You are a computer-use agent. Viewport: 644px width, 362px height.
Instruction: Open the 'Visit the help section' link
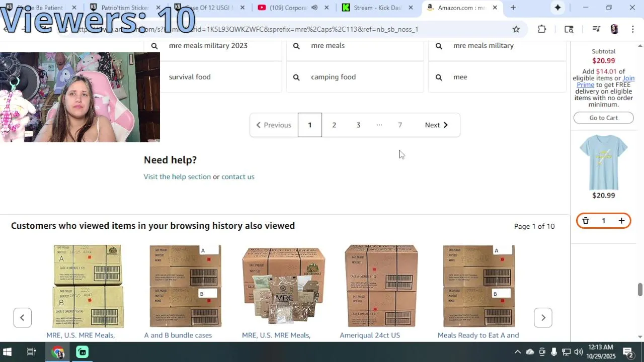click(x=177, y=176)
